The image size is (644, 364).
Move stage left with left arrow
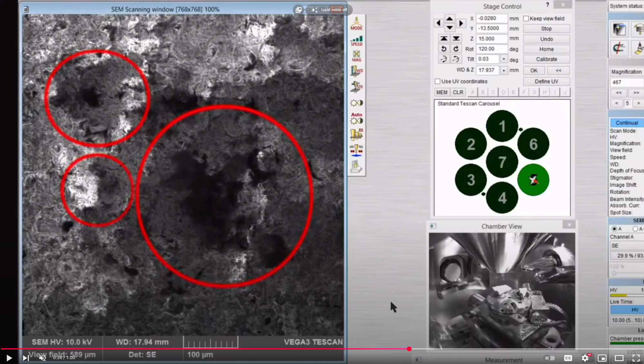point(438,23)
